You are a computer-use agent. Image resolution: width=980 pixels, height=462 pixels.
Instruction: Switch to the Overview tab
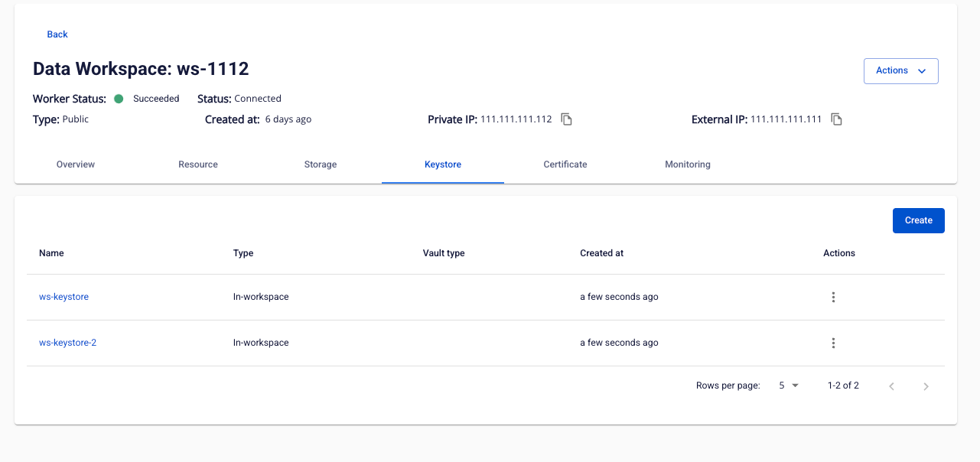(76, 164)
